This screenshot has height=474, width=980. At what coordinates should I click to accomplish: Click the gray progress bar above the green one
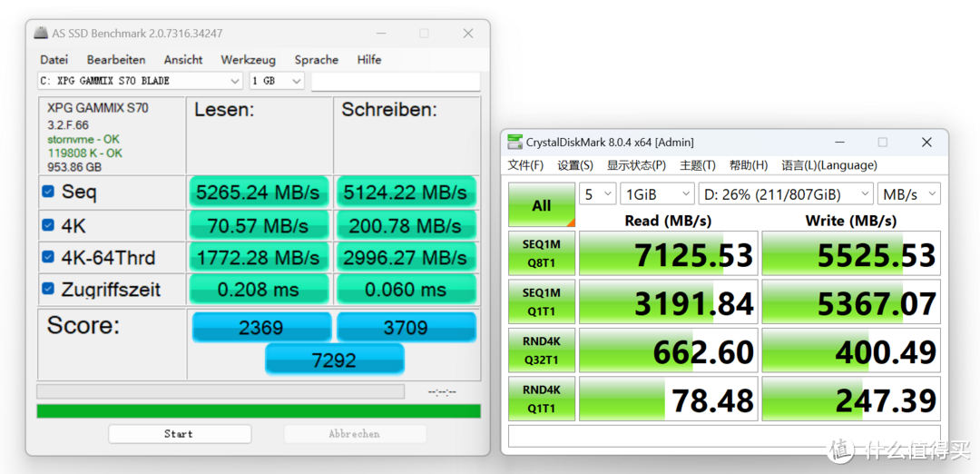click(220, 391)
